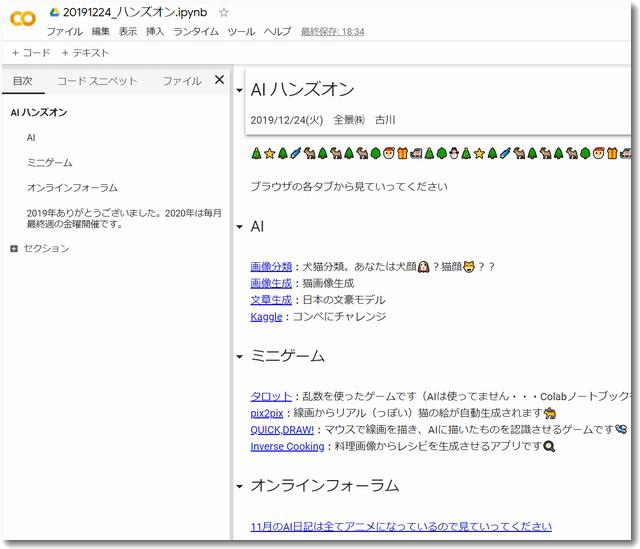Image resolution: width=640 pixels, height=549 pixels.
Task: Click the plus icon beside セクション
Action: pos(14,249)
